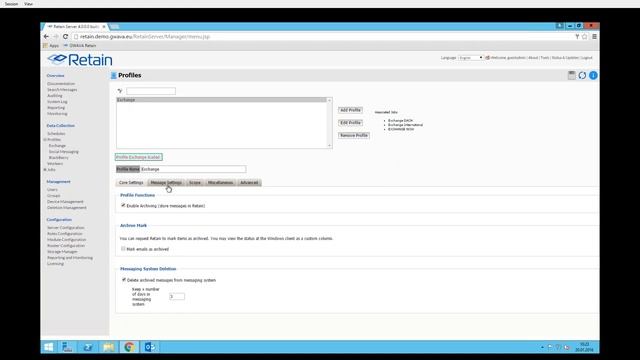Image resolution: width=640 pixels, height=360 pixels.
Task: Open Licensing in sidebar
Action: [55, 264]
